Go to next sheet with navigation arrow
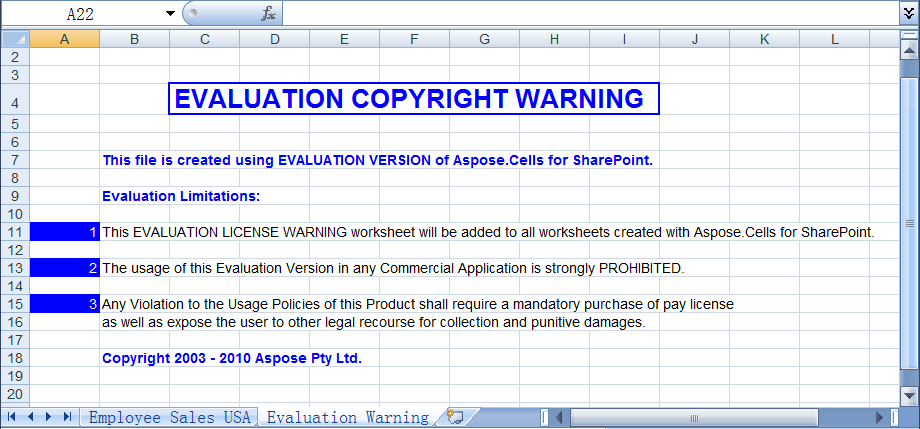Screen dimensions: 920x429 coord(48,417)
